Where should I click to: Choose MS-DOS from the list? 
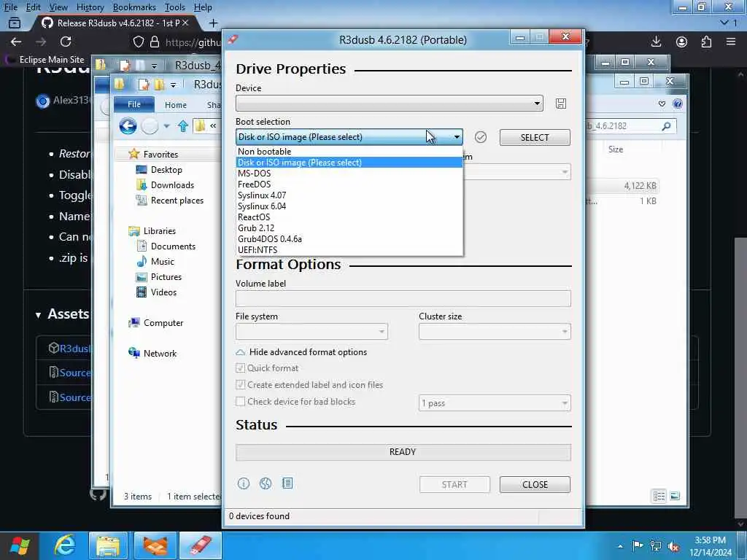349,174
